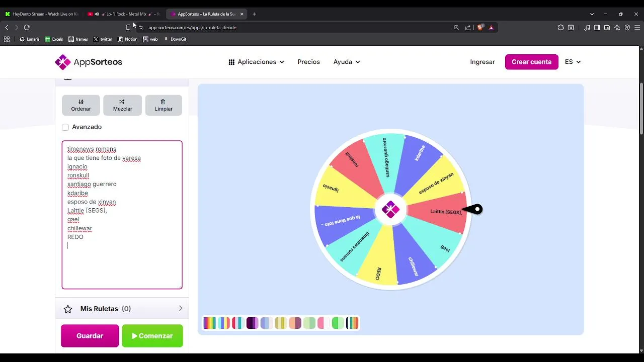Viewport: 644px width, 362px height.
Task: Switch to Lo-Fi Rock Metal Mix tab
Action: tap(123, 14)
